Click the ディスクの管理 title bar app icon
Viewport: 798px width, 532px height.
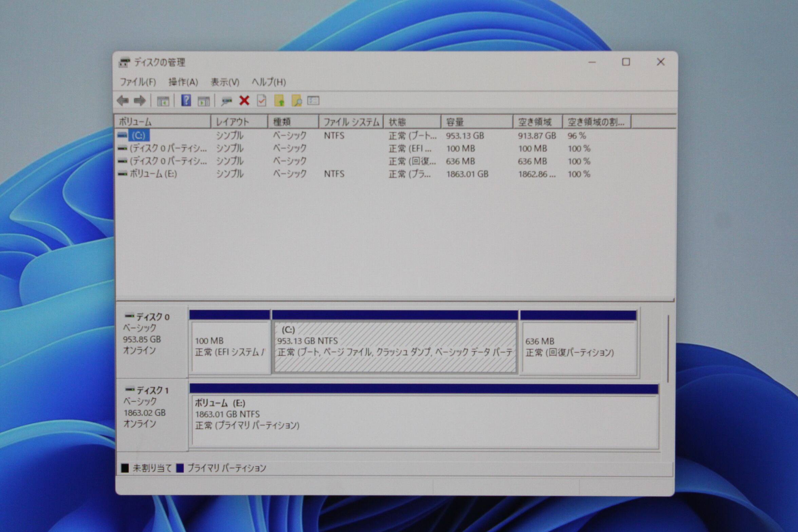(124, 62)
